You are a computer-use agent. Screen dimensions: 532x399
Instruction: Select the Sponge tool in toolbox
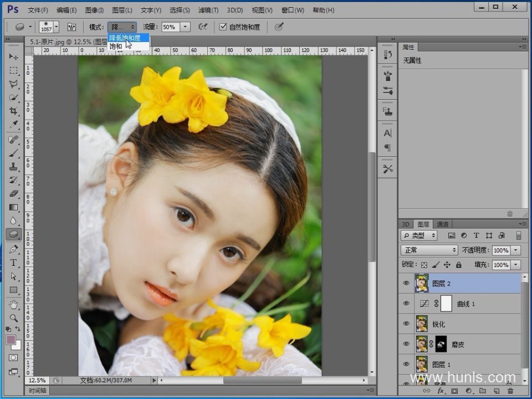(x=13, y=234)
